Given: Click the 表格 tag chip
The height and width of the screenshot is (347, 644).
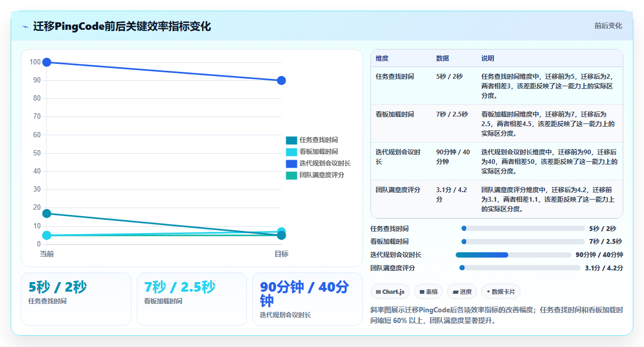Looking at the screenshot, I should coord(428,292).
